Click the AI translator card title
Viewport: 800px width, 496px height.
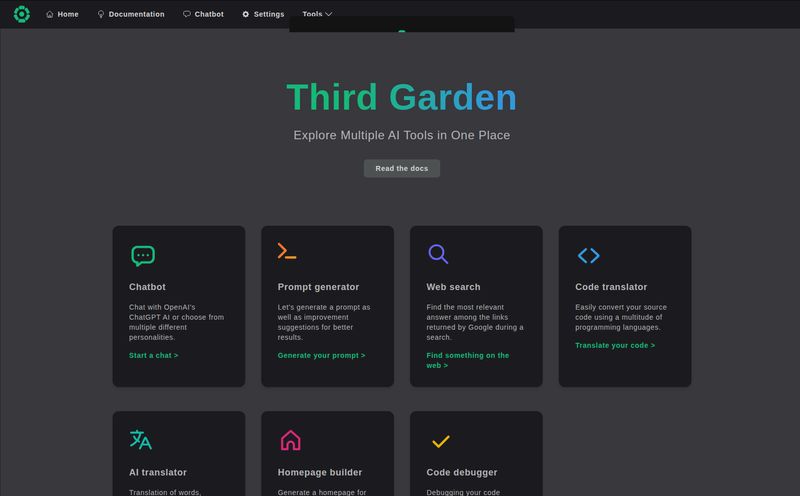coord(158,473)
